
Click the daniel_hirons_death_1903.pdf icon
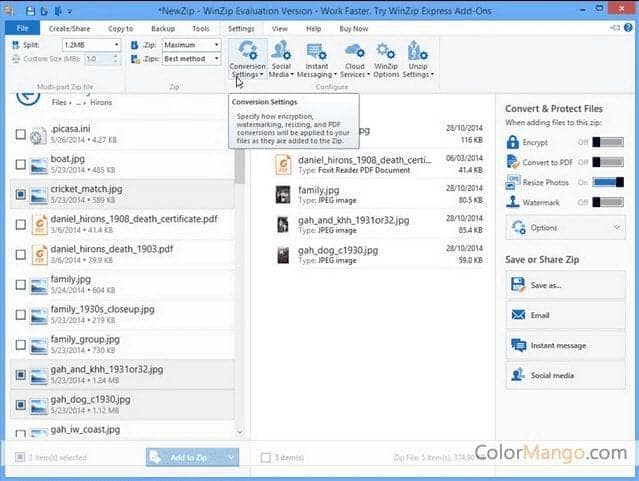coord(40,255)
